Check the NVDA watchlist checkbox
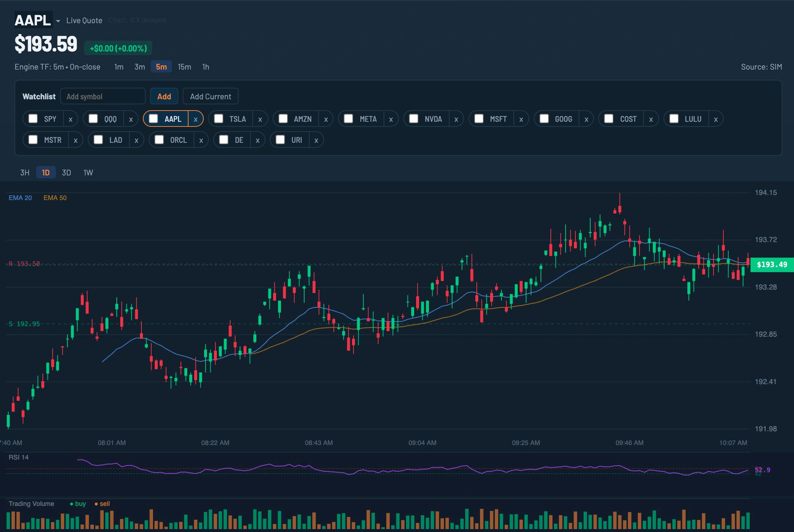The width and height of the screenshot is (794, 532). (x=414, y=119)
